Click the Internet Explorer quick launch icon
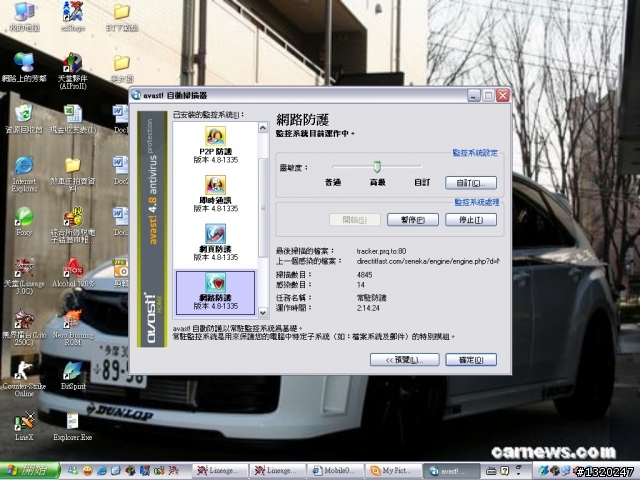The image size is (640, 480). click(101, 471)
